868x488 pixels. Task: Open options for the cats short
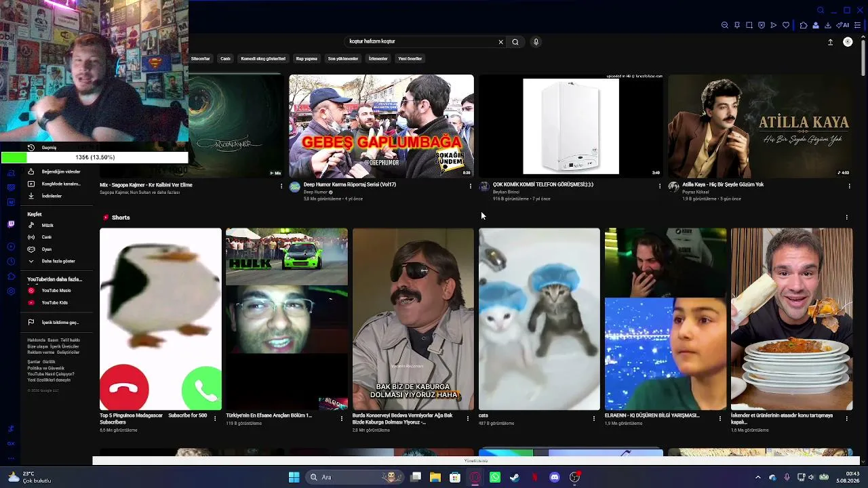tap(594, 419)
